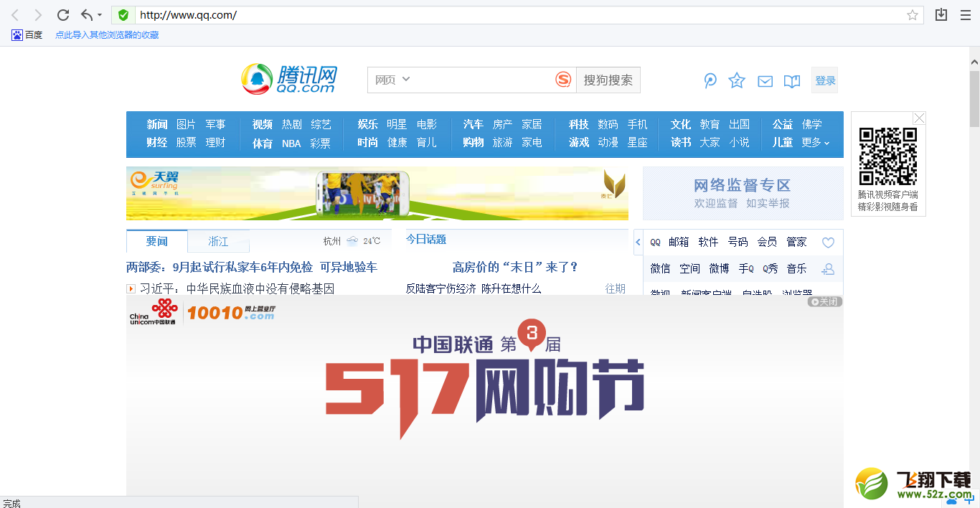Screen dimensions: 980x508
Task: Open the Qzone star icon in header
Action: [x=737, y=80]
